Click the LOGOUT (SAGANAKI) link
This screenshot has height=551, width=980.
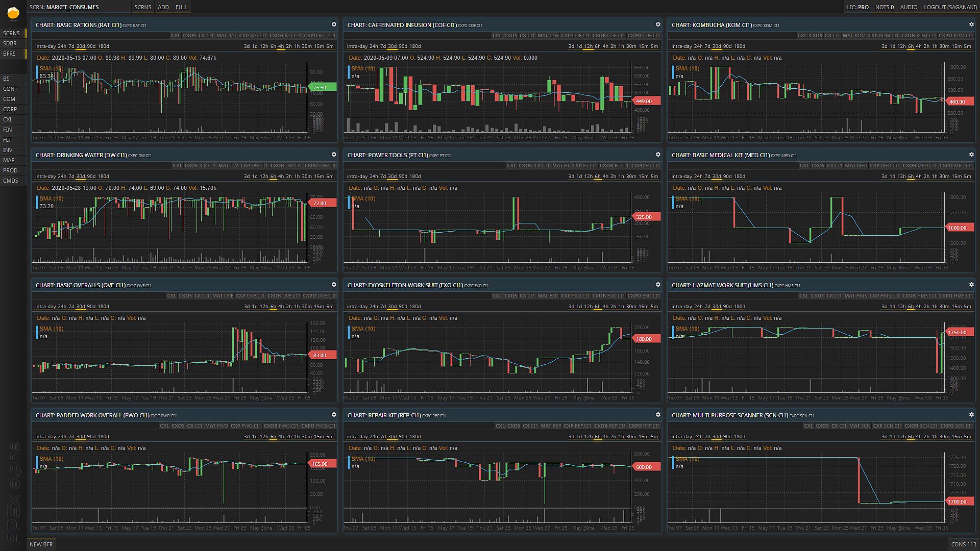click(950, 7)
